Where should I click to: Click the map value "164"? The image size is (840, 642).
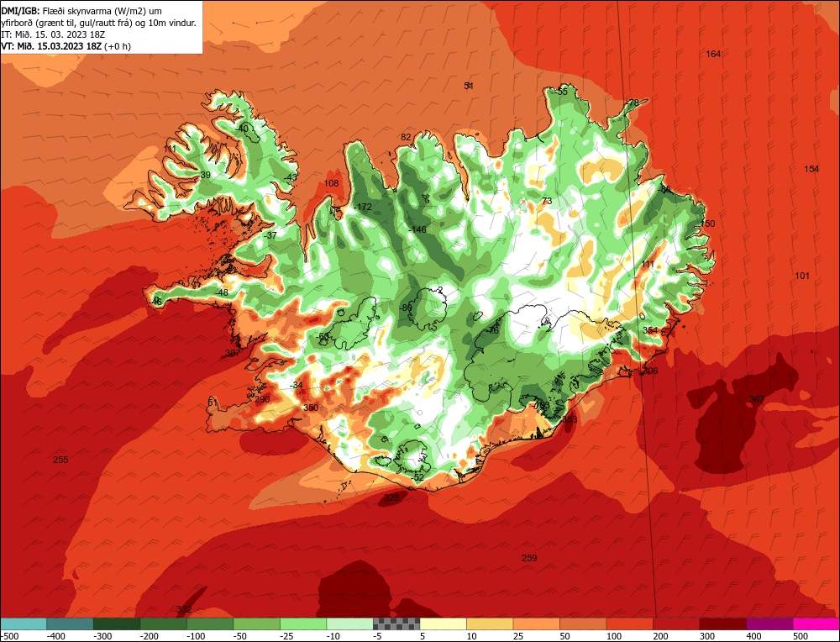713,54
